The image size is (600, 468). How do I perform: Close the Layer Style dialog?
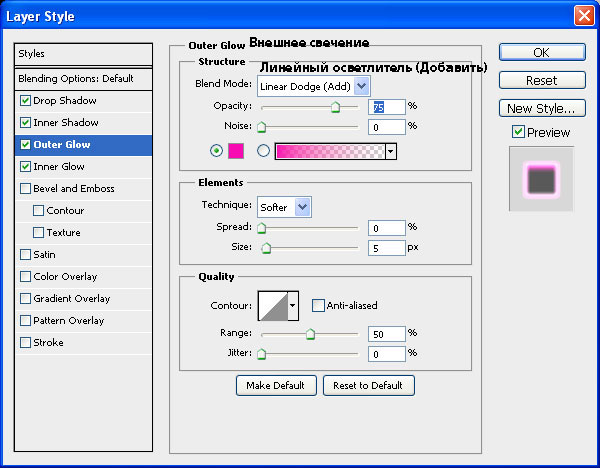[x=584, y=16]
